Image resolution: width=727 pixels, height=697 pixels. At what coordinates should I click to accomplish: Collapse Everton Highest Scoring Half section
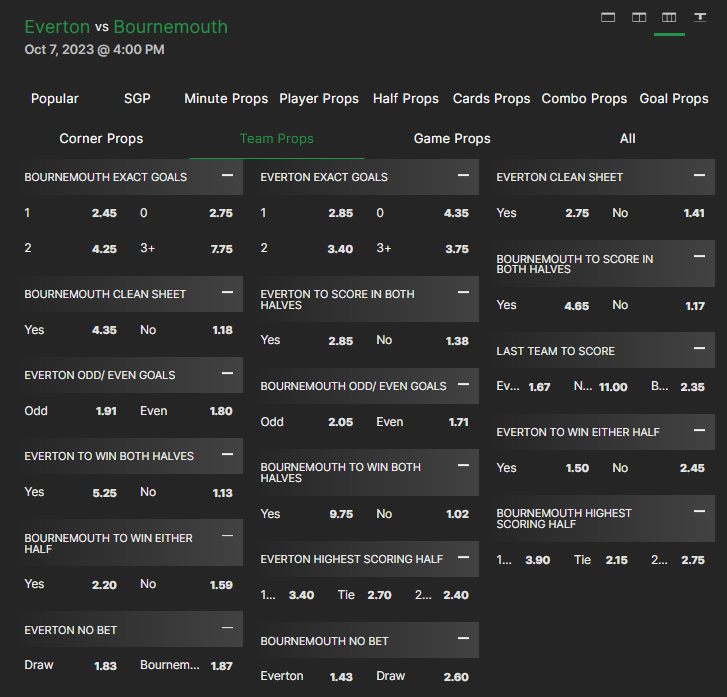(x=463, y=557)
